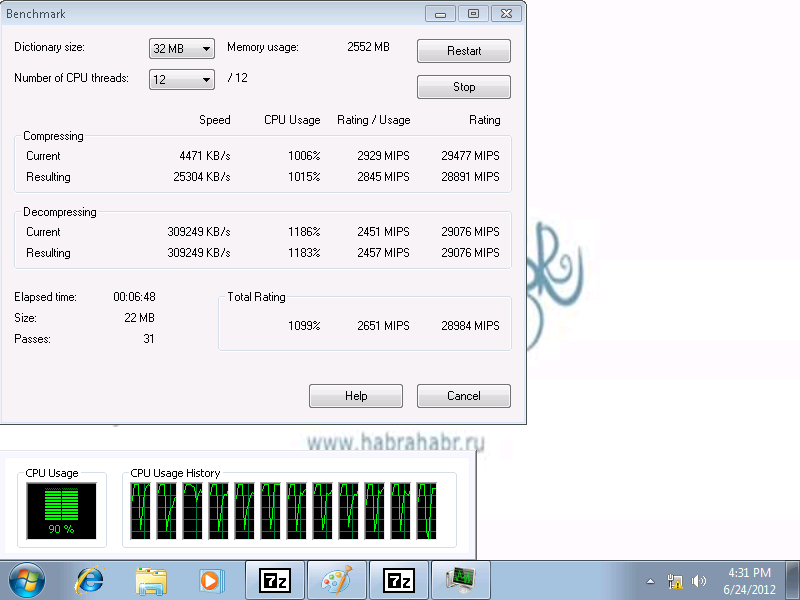Image resolution: width=800 pixels, height=600 pixels.
Task: Open Windows Media Player from the taskbar
Action: click(211, 581)
